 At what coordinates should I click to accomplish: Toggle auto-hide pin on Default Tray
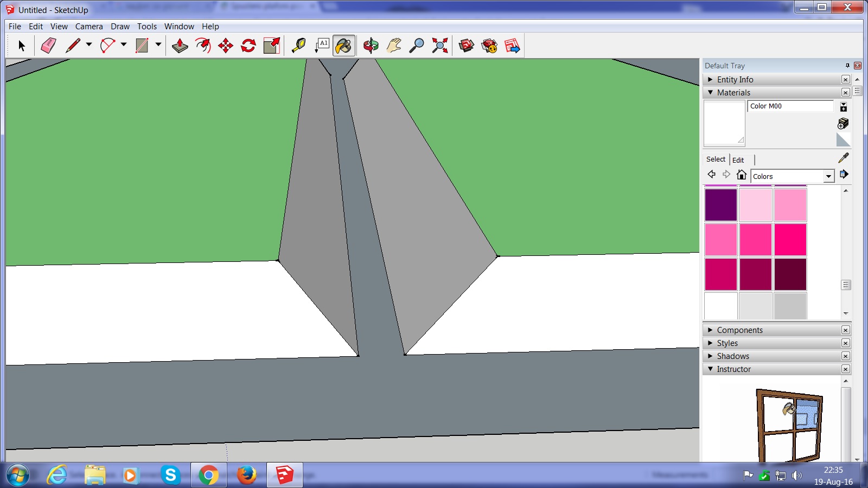[847, 66]
